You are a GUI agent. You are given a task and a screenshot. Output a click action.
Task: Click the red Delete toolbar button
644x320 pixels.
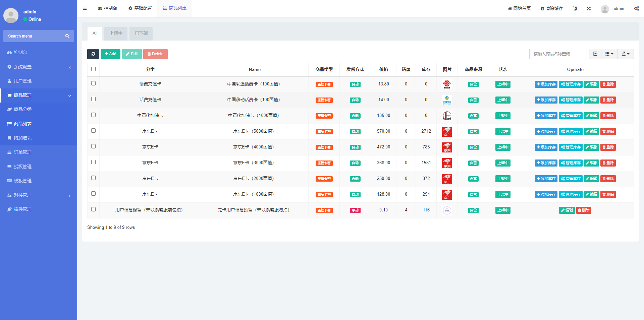(155, 54)
